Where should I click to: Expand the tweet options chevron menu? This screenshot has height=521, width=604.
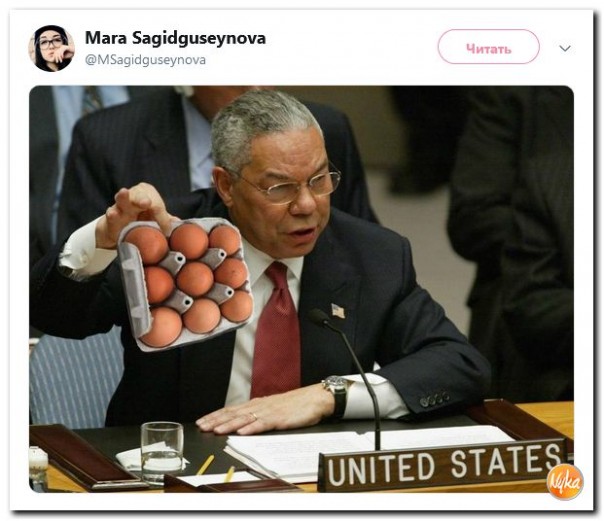[565, 49]
